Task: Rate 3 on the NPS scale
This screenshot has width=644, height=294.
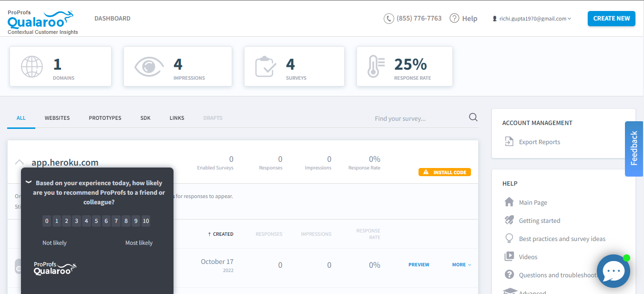Action: (x=76, y=220)
